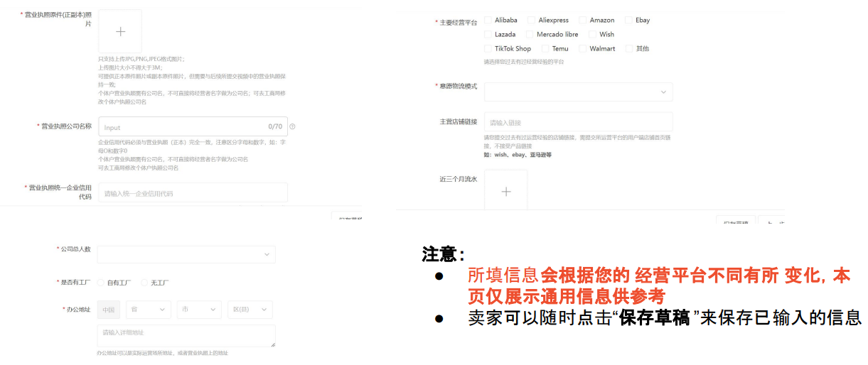Open the 市 city dropdown
The width and height of the screenshot is (868, 365).
click(x=199, y=310)
